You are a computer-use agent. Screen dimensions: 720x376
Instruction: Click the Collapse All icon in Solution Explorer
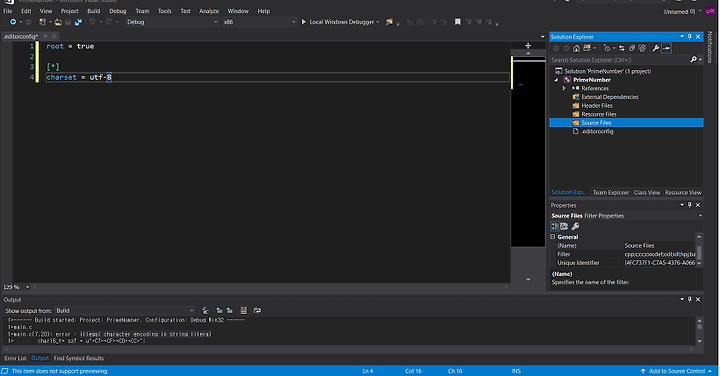pos(632,48)
